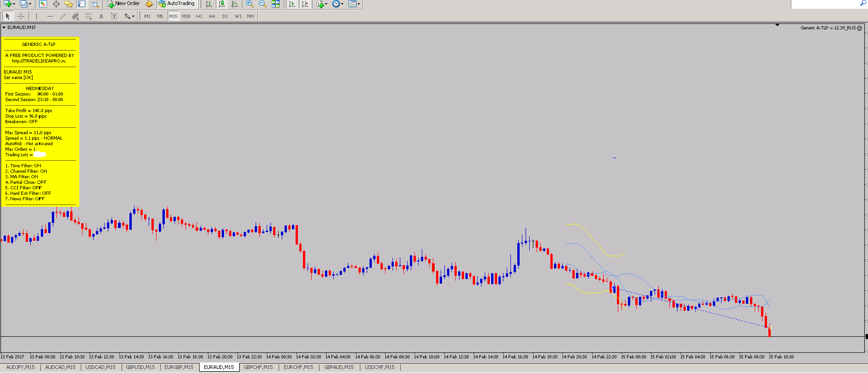Expand the New Chart dropdown arrow
Image resolution: width=868 pixels, height=374 pixels.
14,4
